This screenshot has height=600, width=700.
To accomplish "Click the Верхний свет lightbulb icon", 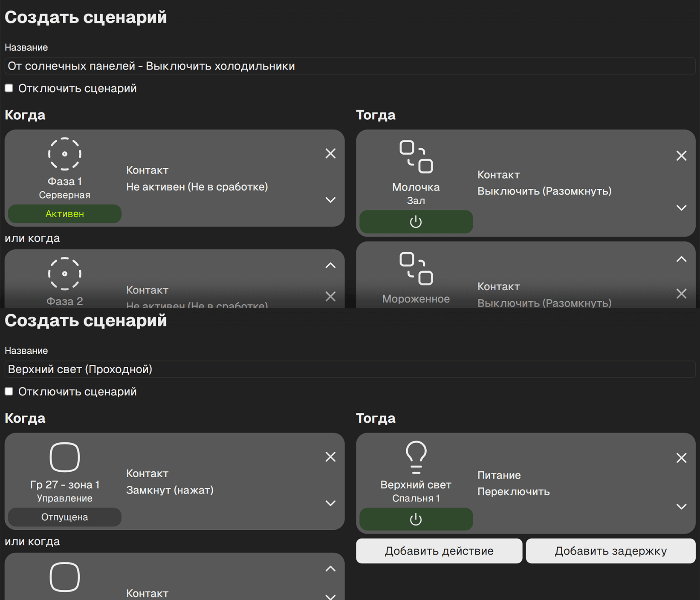I will [416, 458].
